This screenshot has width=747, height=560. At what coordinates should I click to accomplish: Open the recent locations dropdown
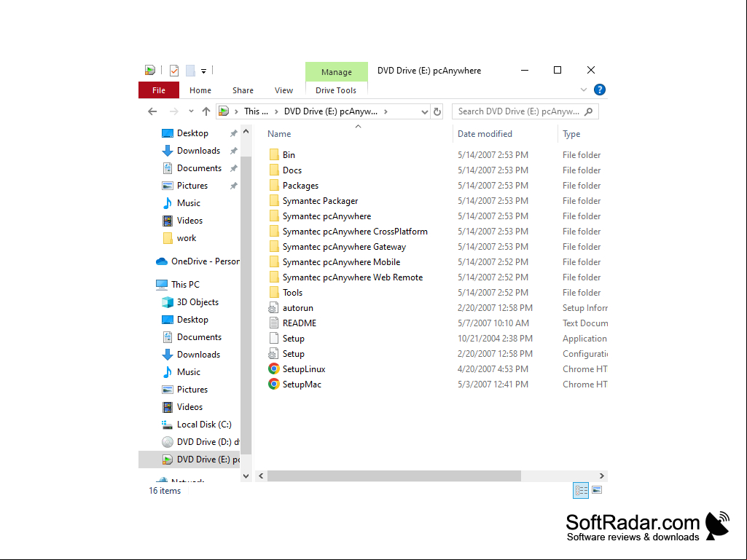(x=191, y=111)
